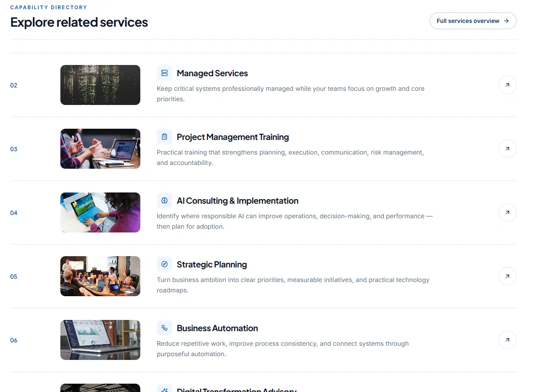
Task: Click the row number 05
Action: click(14, 277)
